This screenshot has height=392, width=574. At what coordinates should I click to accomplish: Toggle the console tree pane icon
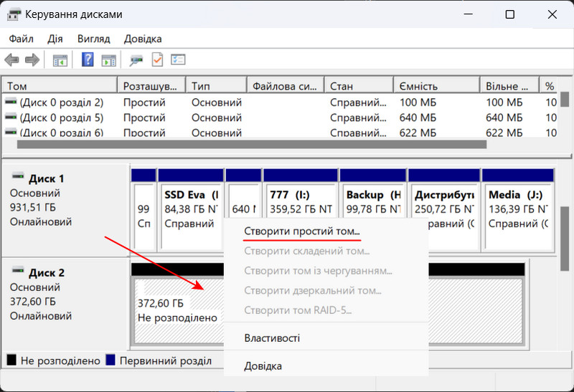pyautogui.click(x=60, y=60)
